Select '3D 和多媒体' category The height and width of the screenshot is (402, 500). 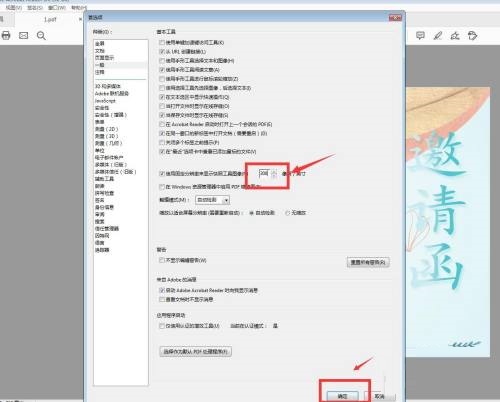click(x=108, y=86)
